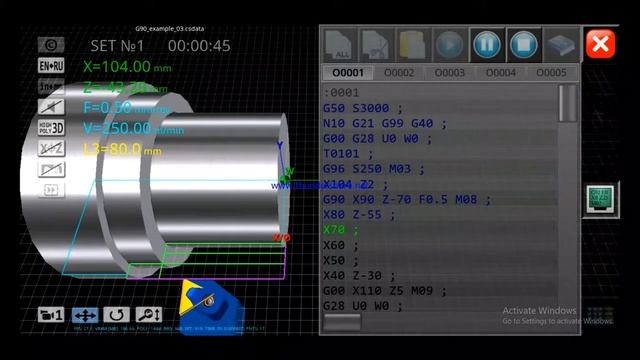640x360 pixels.
Task: Click the workpiece stock block icon
Action: (561, 45)
